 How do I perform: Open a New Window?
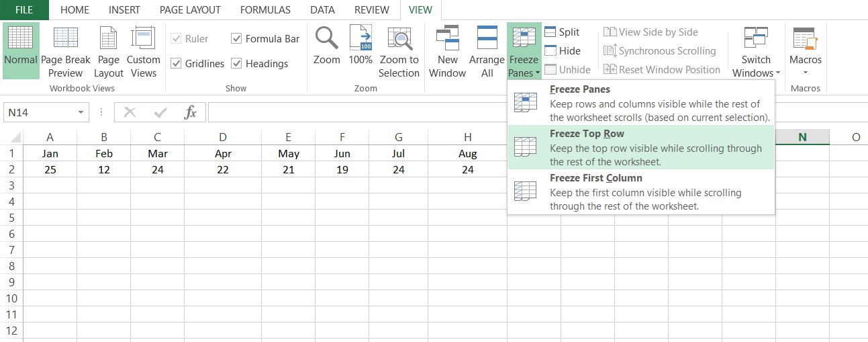pyautogui.click(x=447, y=51)
